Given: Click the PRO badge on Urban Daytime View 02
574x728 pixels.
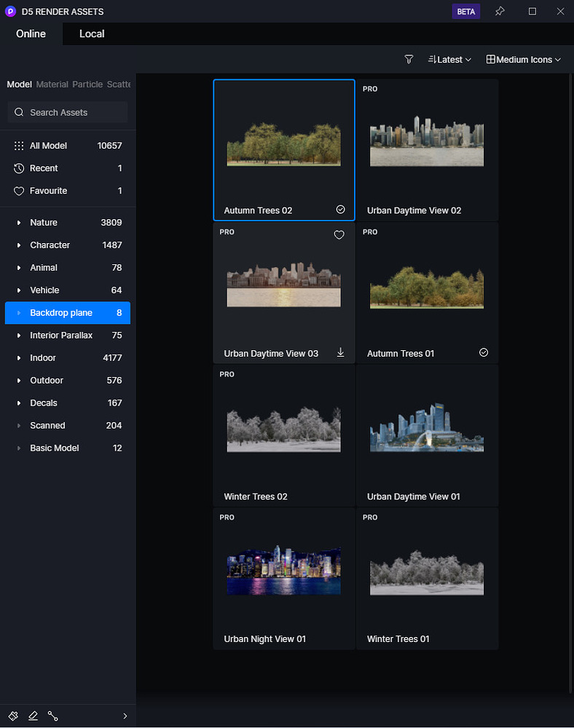Looking at the screenshot, I should 370,89.
